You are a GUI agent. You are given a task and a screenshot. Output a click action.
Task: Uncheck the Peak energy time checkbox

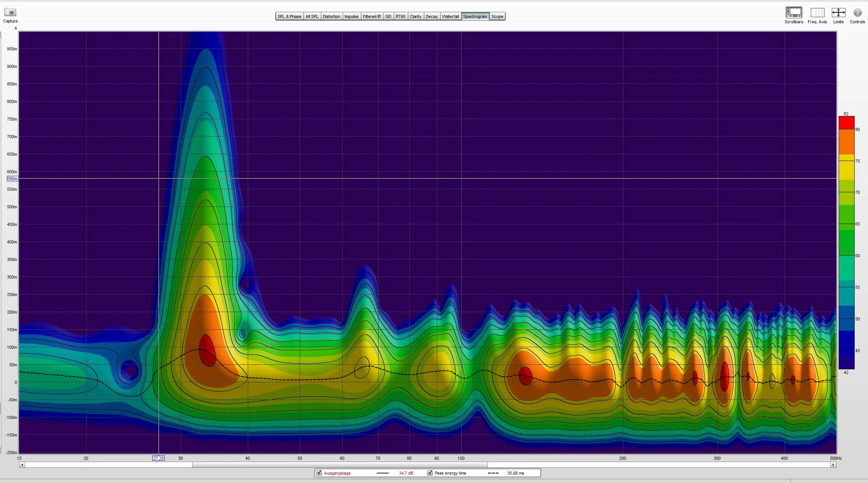(x=430, y=473)
